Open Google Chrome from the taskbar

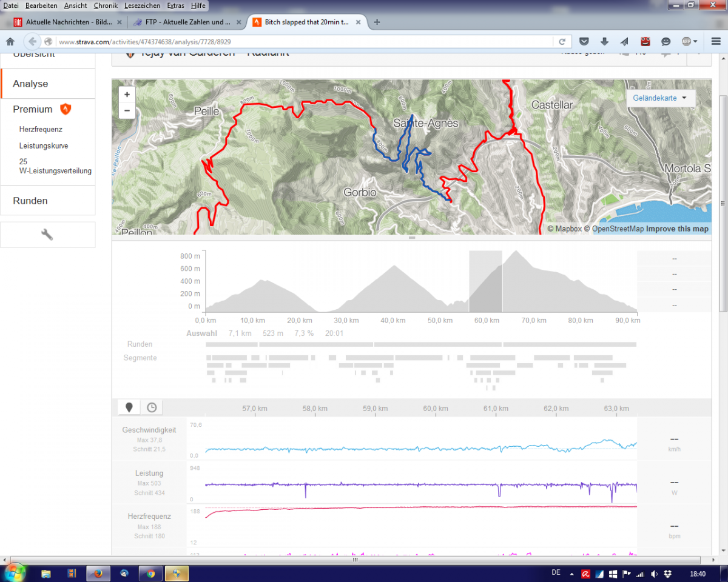pyautogui.click(x=150, y=573)
